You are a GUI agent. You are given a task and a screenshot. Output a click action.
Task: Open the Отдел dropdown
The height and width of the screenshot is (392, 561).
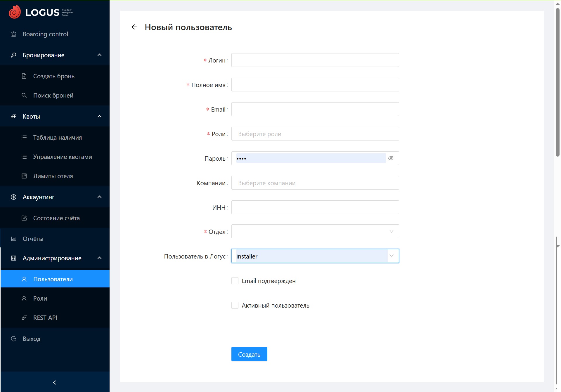[315, 232]
